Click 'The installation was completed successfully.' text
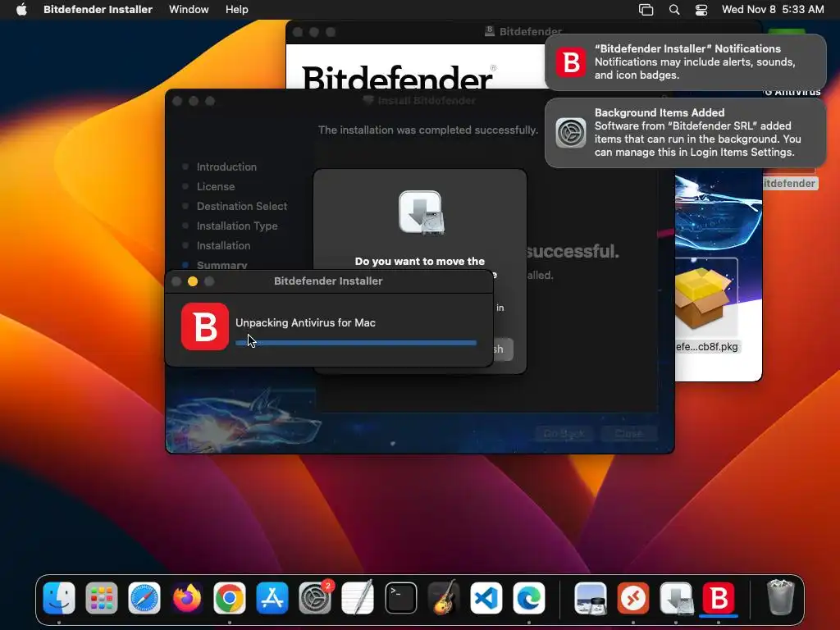 pos(428,130)
